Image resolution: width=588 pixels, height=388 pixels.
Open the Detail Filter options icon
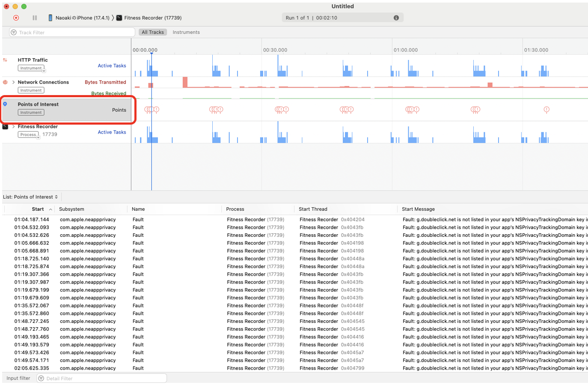41,379
